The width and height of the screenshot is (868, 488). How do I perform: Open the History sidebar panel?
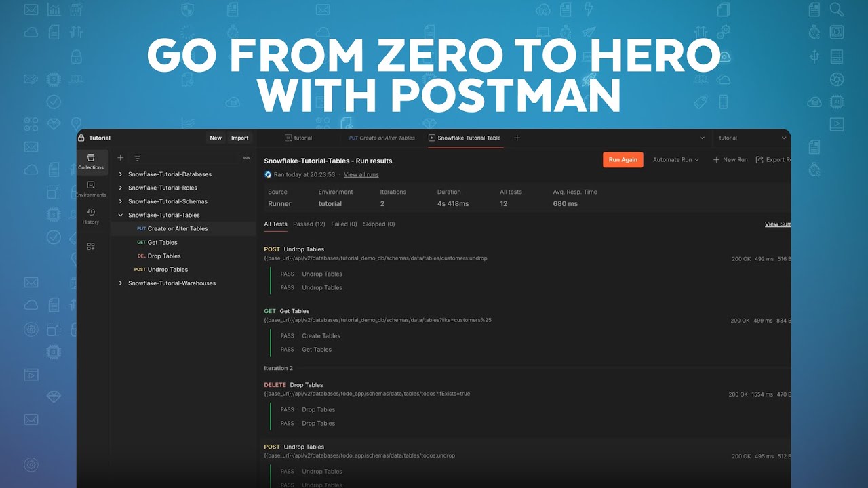(x=91, y=217)
